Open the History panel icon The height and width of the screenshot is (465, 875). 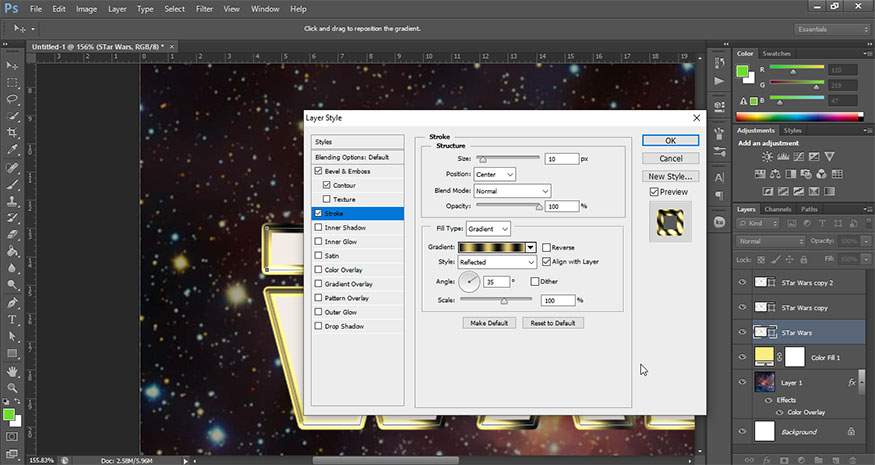click(719, 63)
